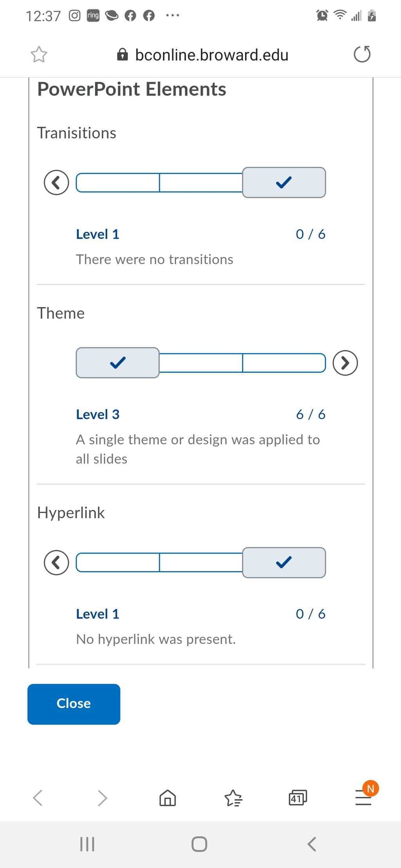Select checked level box in Hyperlink rubric
Image resolution: width=401 pixels, height=868 pixels.
pos(284,562)
